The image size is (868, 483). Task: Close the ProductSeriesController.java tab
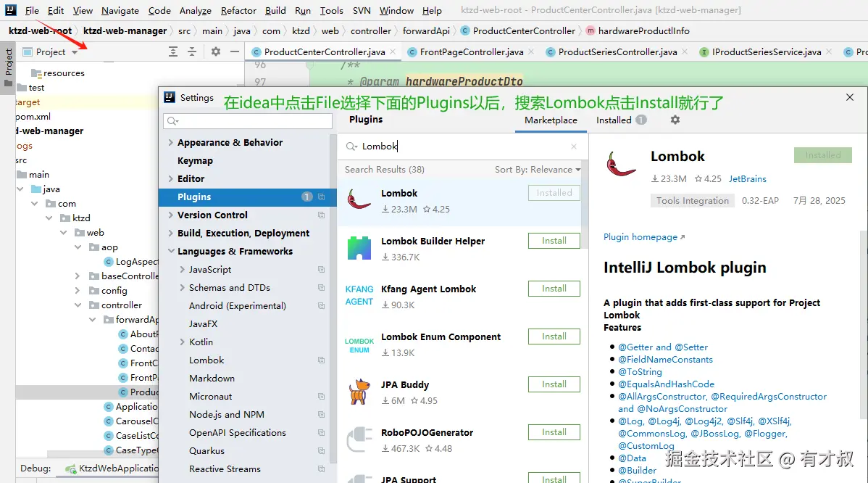click(x=685, y=51)
